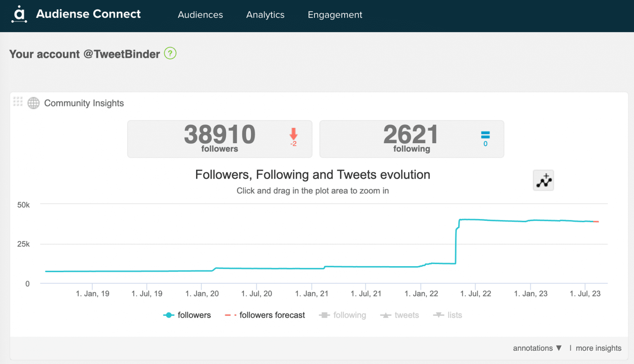Image resolution: width=634 pixels, height=364 pixels.
Task: Click the 38910 followers stat box
Action: tap(220, 139)
